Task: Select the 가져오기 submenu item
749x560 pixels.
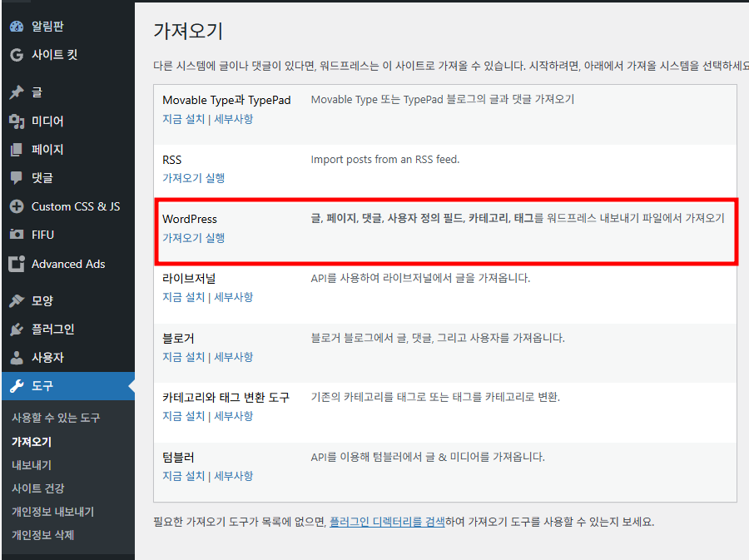Action: [32, 442]
